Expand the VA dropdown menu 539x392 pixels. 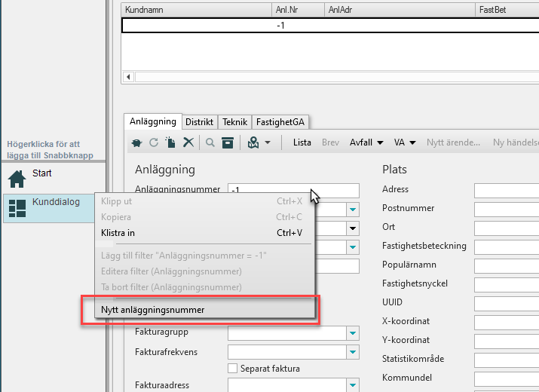[x=405, y=142]
